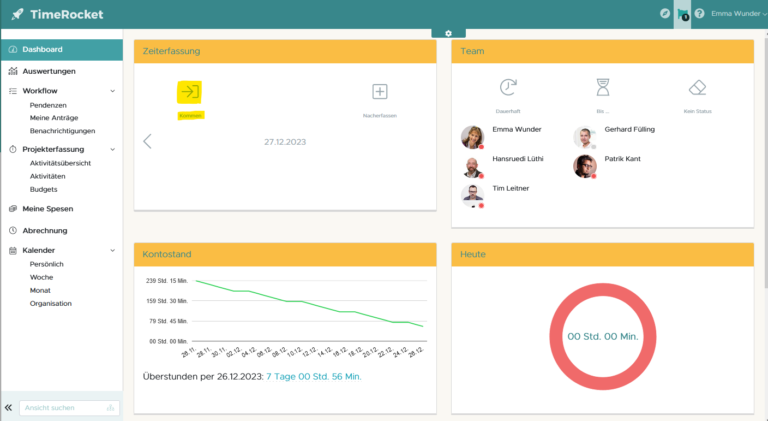Screen dimensions: 768x421
Task: Open Auswertungen in the sidebar
Action: [x=49, y=71]
